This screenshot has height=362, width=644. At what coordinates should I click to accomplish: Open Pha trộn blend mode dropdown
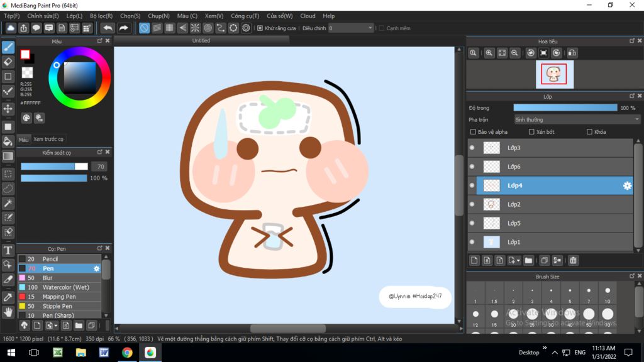click(x=577, y=119)
